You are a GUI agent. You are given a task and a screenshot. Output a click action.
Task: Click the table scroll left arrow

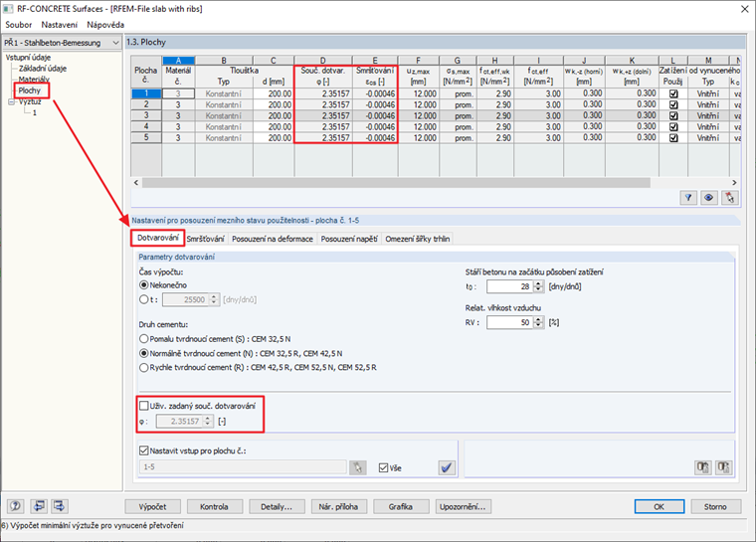136,183
